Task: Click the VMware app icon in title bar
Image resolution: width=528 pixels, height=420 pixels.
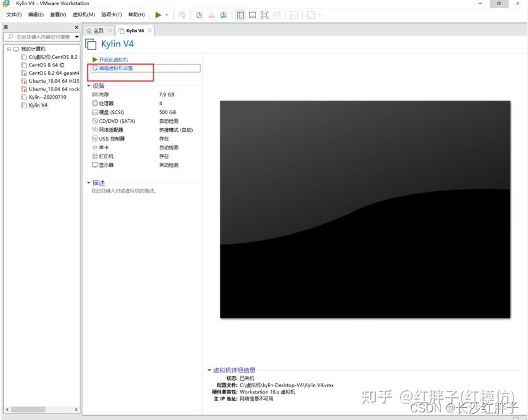Action: click(x=6, y=3)
